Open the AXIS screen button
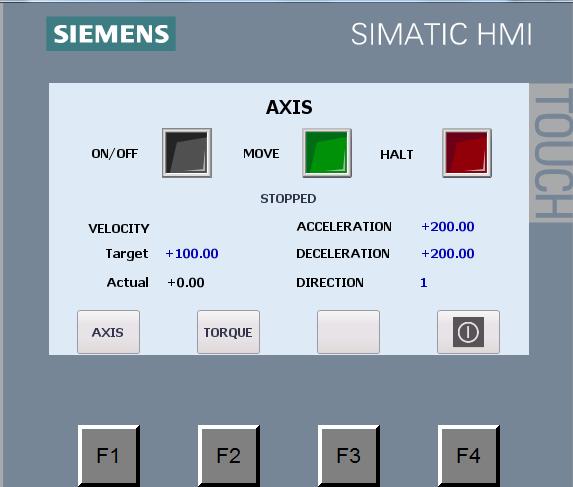 108,332
